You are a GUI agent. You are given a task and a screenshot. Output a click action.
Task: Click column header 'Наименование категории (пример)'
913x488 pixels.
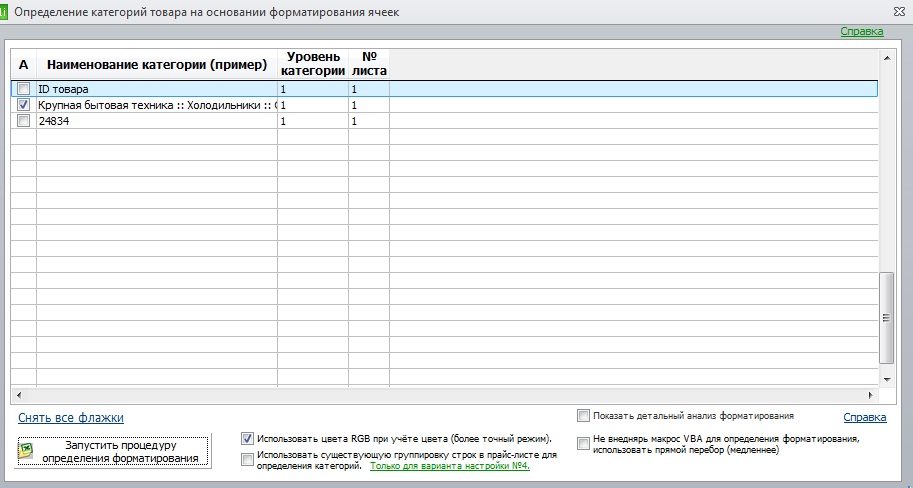pyautogui.click(x=157, y=65)
